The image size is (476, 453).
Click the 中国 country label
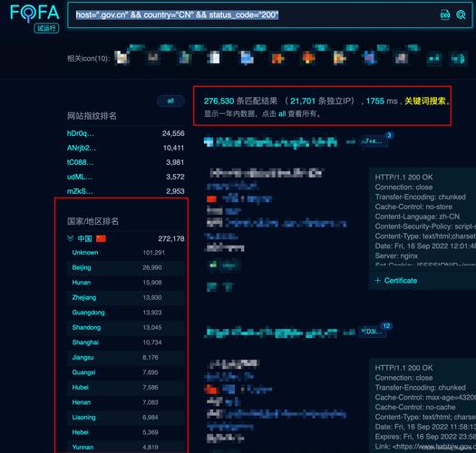tap(84, 238)
